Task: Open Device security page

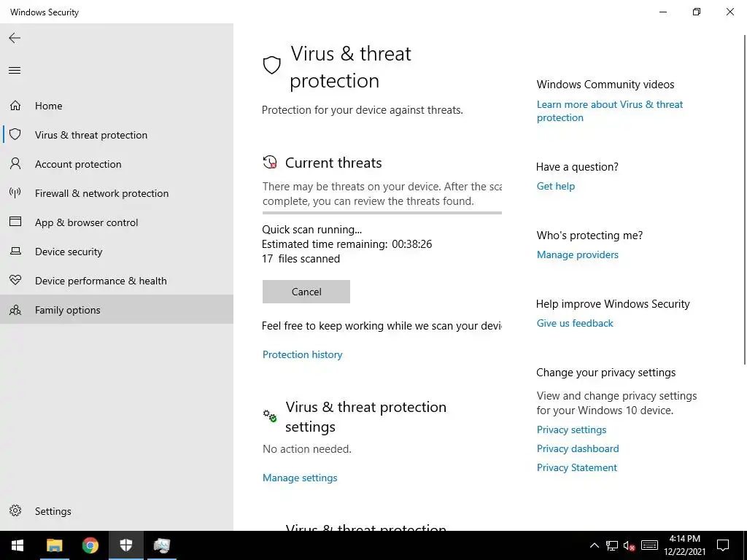Action: pyautogui.click(x=117, y=252)
